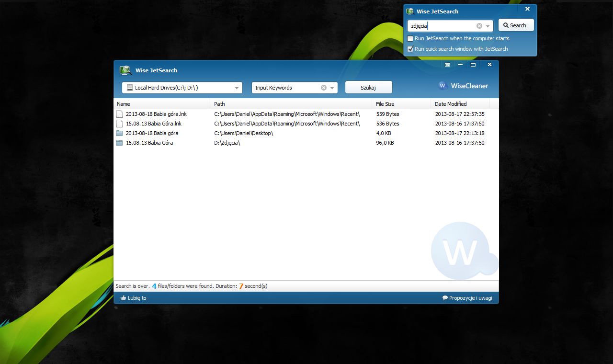This screenshot has height=364, width=613.
Task: Select the '2013-08-18 Babia góra' folder name
Action: 152,133
